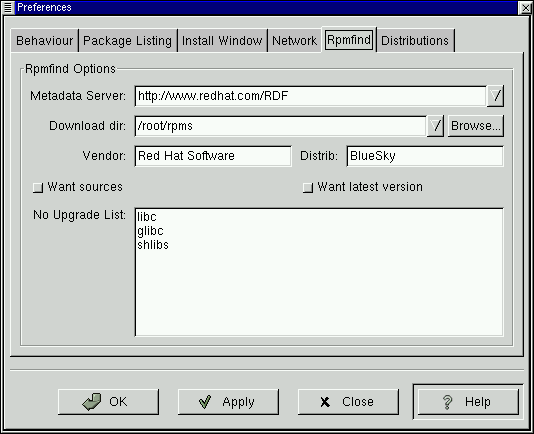Show the Distributions tab
Image resolution: width=534 pixels, height=434 pixels.
(415, 41)
